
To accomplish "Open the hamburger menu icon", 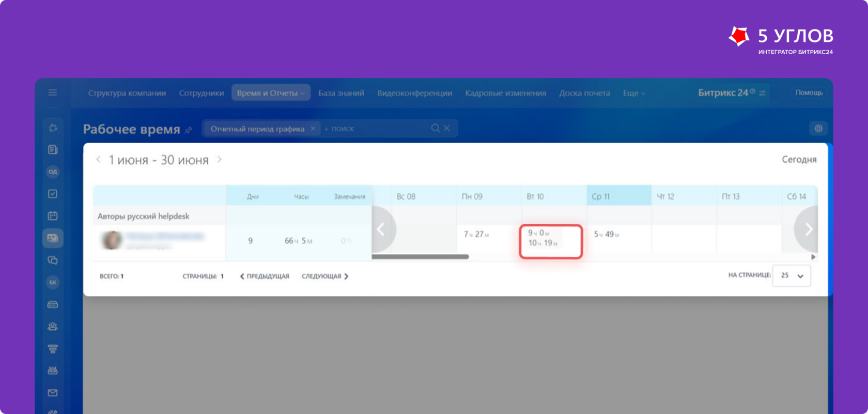I will [53, 93].
